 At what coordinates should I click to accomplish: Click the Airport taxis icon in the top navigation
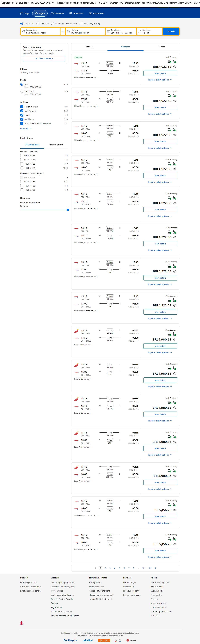[90, 13]
